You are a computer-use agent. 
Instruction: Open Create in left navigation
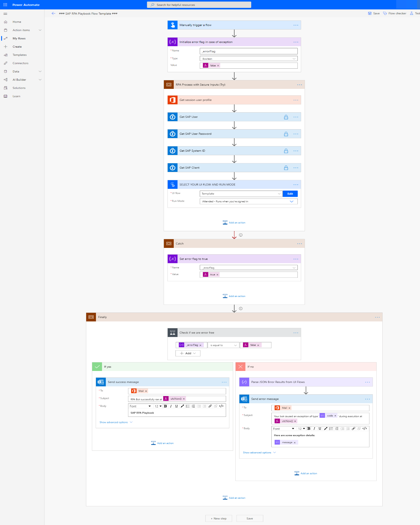[17, 47]
